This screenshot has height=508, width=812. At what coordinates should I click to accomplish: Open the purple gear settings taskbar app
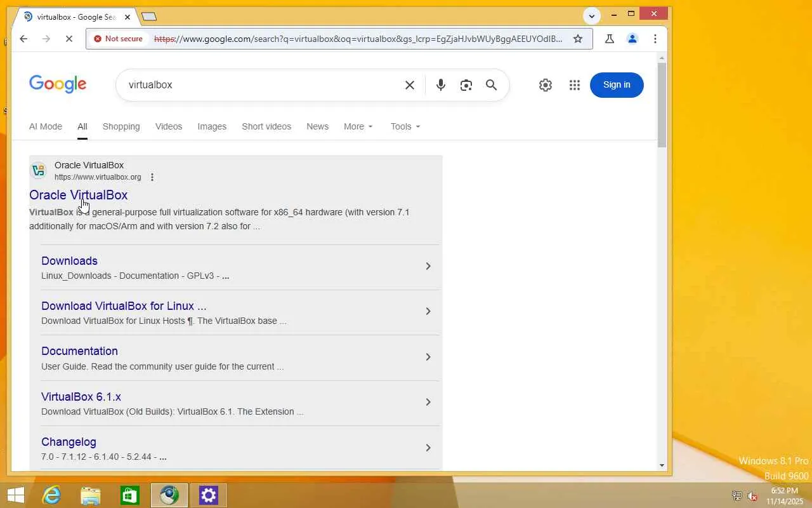point(209,495)
